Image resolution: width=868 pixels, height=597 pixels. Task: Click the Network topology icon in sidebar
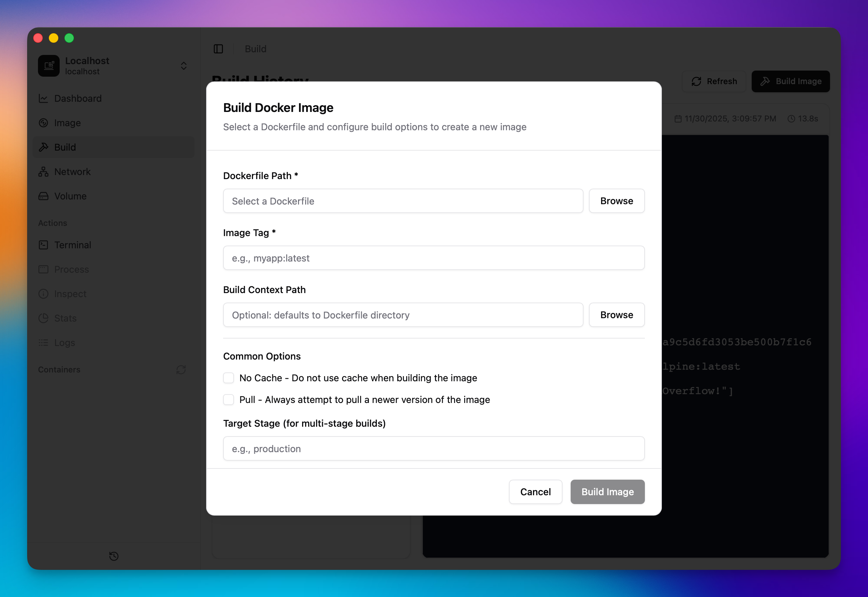pos(43,172)
